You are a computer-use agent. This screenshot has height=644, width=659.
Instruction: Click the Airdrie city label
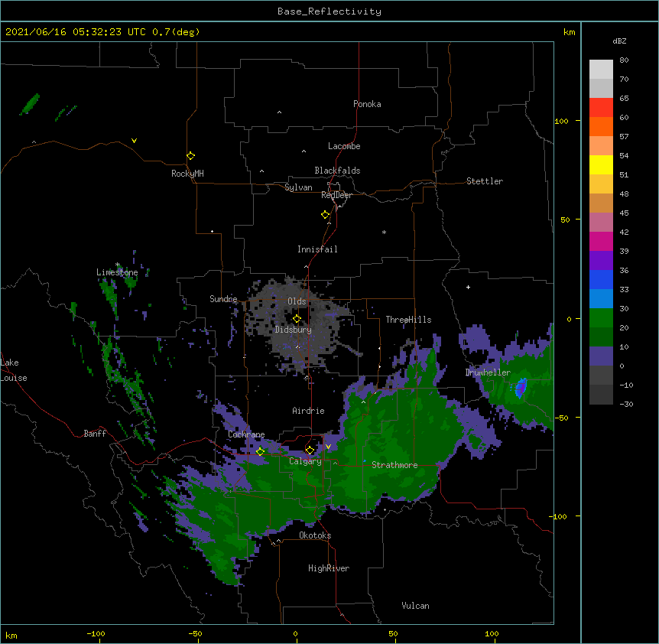309,411
